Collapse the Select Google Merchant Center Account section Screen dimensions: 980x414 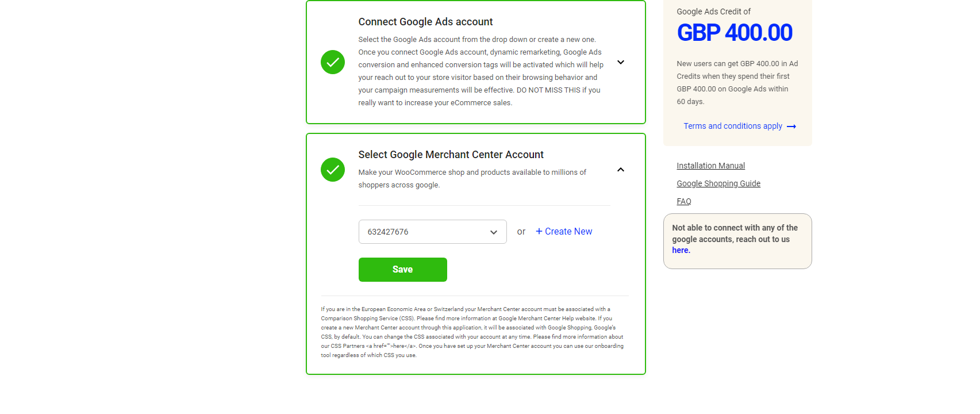621,170
